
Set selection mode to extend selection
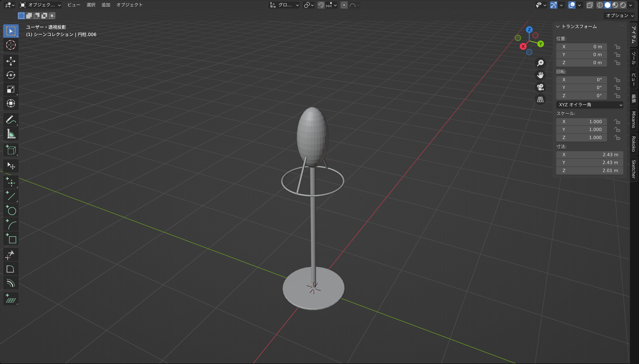click(29, 16)
